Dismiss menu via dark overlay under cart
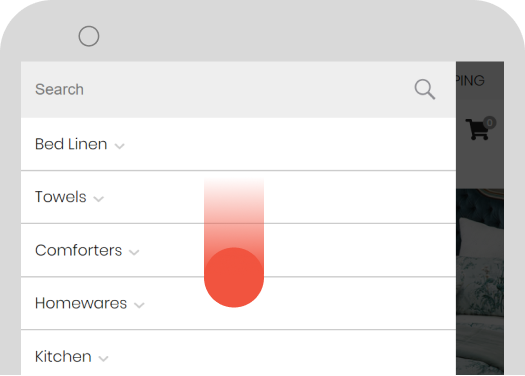Viewport: 525px width, 376px height. (x=479, y=166)
